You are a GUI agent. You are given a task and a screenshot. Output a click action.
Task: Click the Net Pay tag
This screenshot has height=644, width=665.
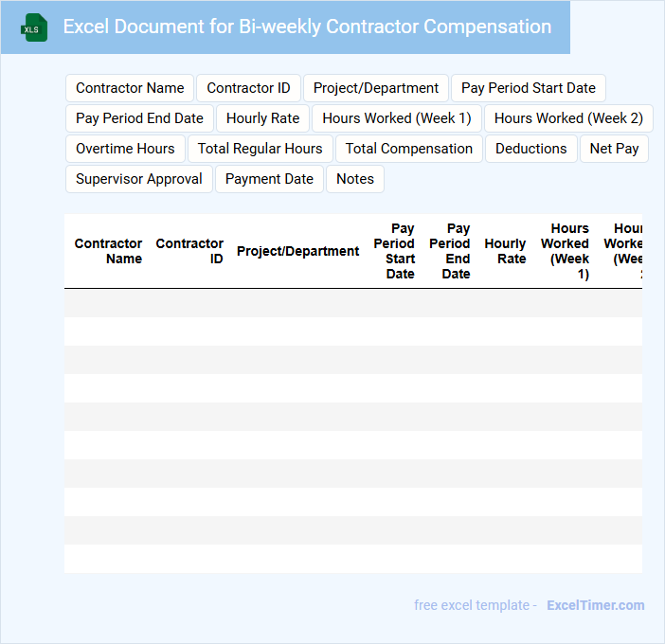click(614, 149)
